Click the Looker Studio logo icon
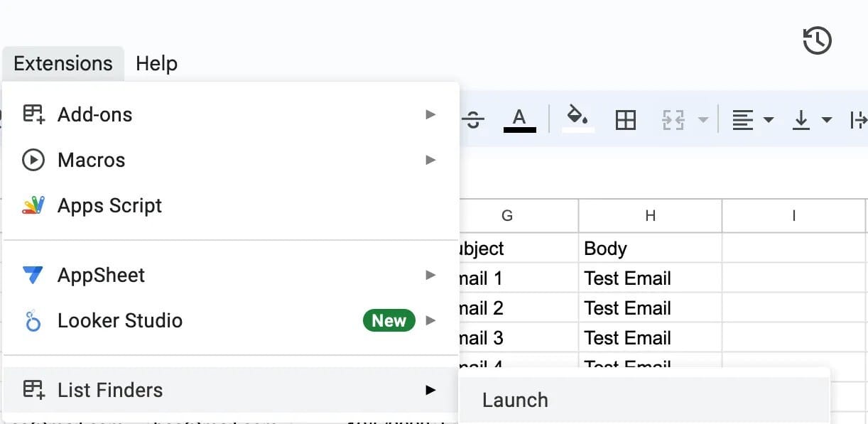This screenshot has height=424, width=868. click(x=33, y=321)
